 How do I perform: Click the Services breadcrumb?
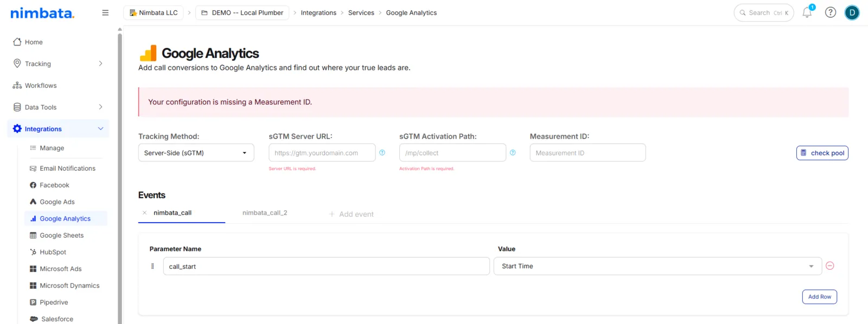[x=361, y=12]
